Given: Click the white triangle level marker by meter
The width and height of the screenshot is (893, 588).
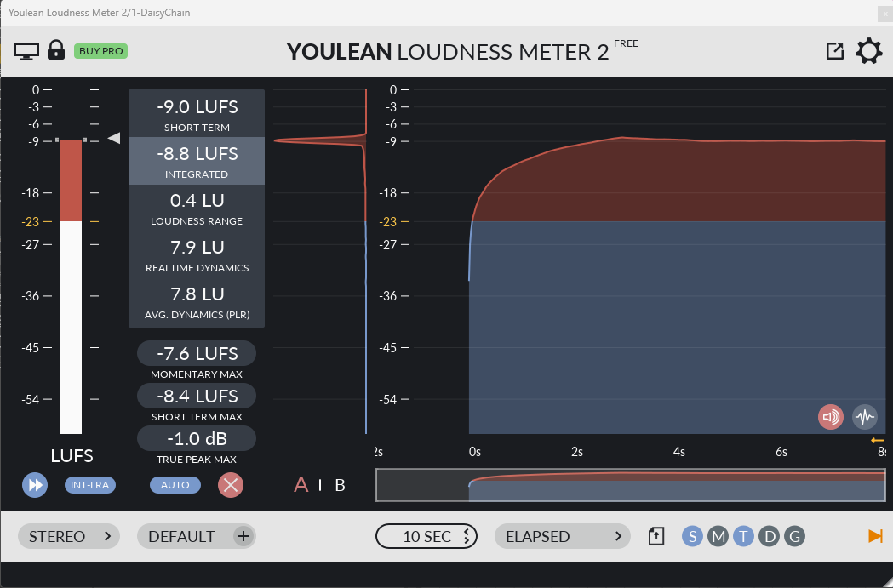Looking at the screenshot, I should (114, 138).
